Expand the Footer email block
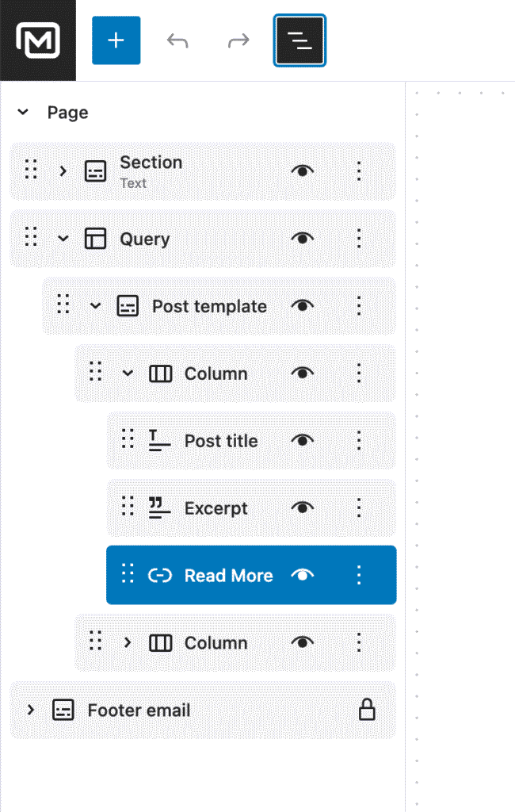 coord(31,710)
